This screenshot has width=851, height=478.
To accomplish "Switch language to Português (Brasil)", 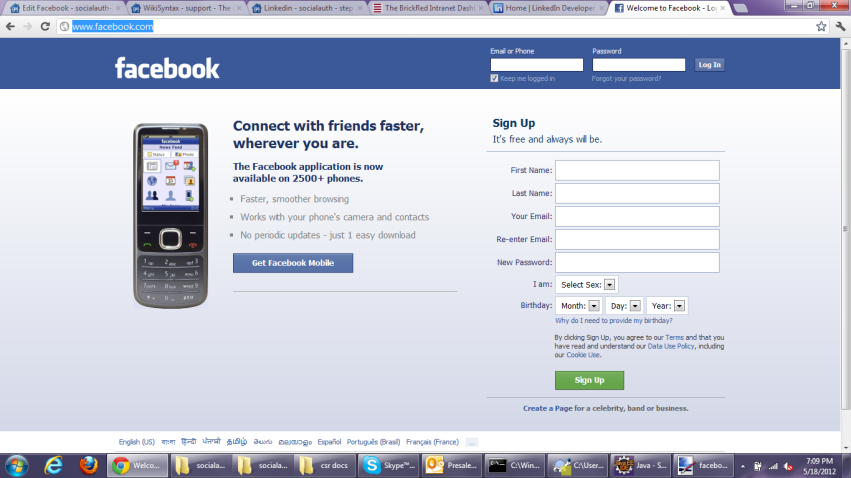I will pyautogui.click(x=373, y=442).
